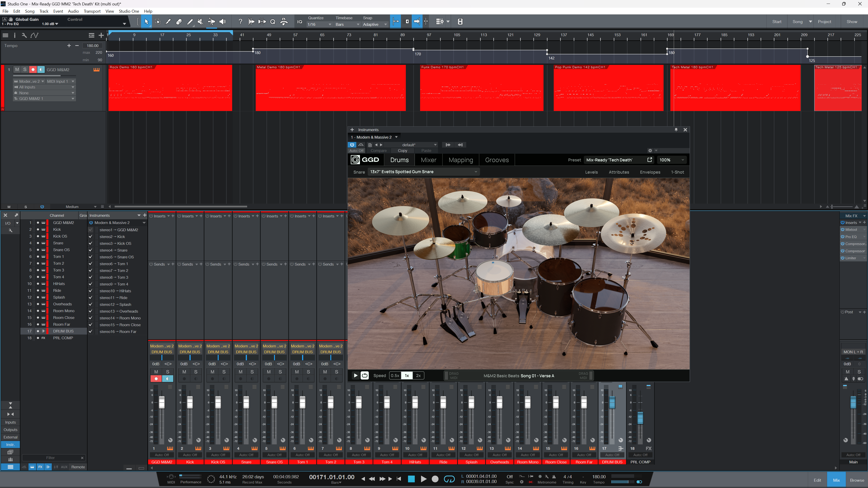
Task: Click the Q quantize button in toolbar
Action: [x=273, y=21]
